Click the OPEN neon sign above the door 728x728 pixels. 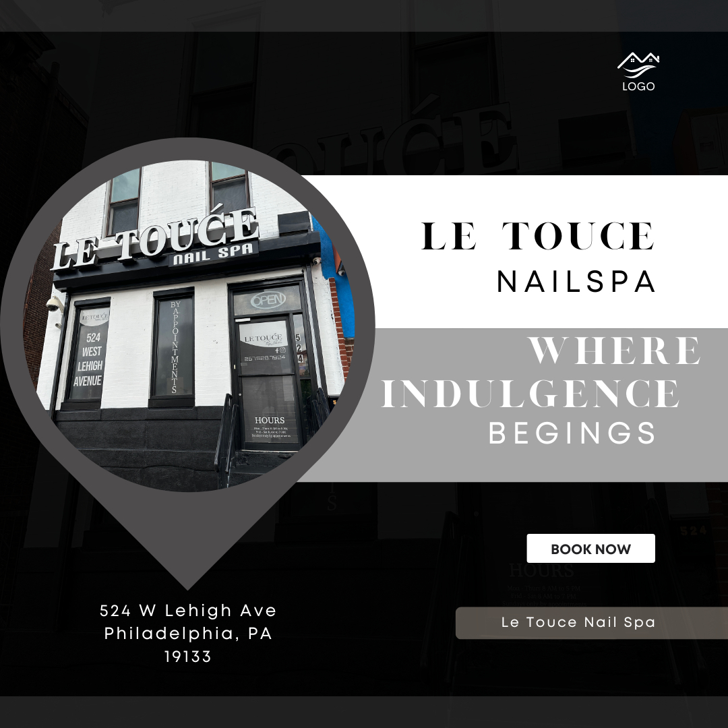268,300
